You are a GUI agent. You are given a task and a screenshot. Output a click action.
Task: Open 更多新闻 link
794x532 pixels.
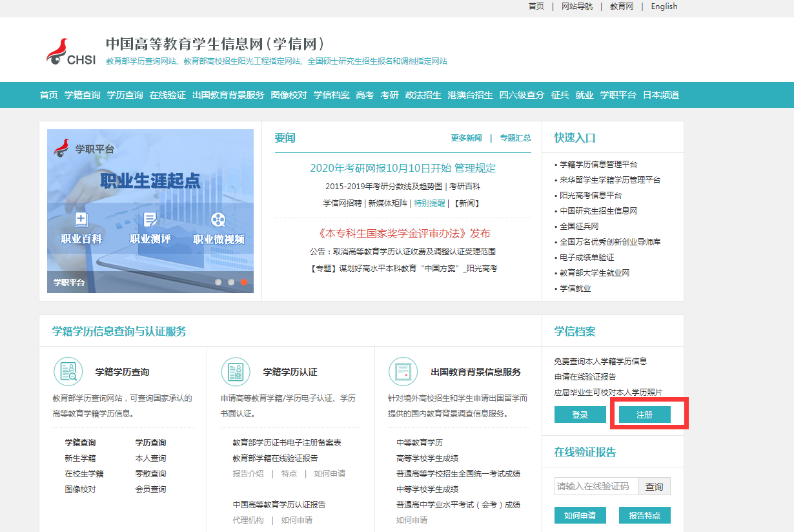(466, 138)
